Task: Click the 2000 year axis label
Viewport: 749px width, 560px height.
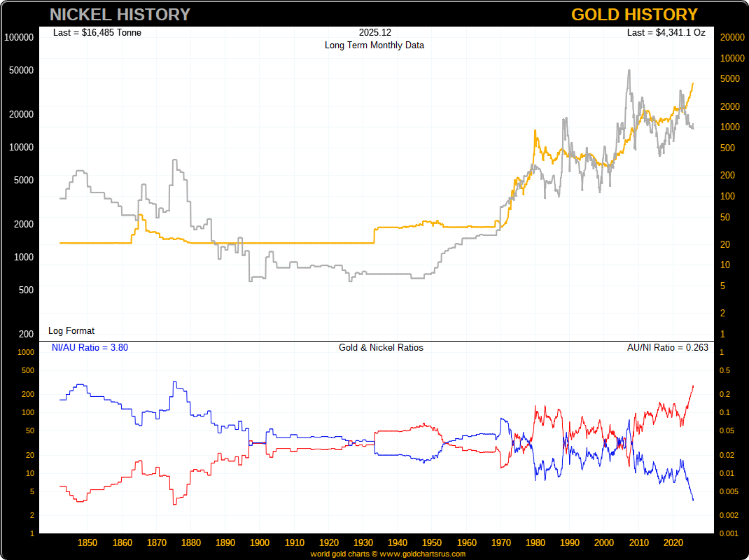Action: pyautogui.click(x=604, y=542)
